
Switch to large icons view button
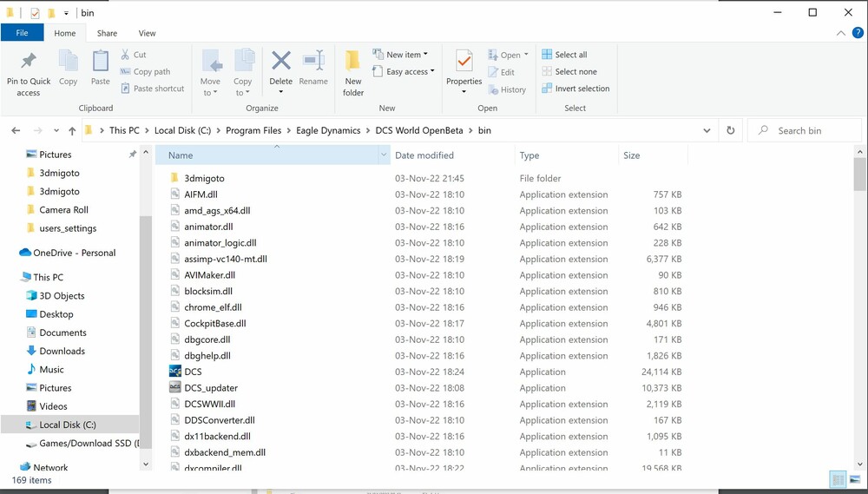(x=855, y=479)
